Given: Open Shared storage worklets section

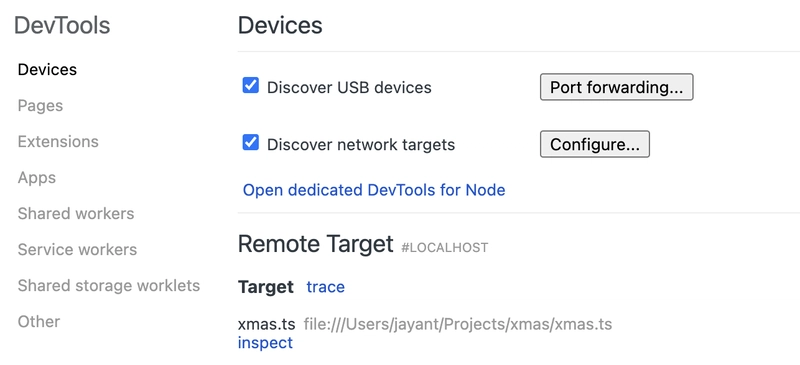Looking at the screenshot, I should tap(109, 285).
